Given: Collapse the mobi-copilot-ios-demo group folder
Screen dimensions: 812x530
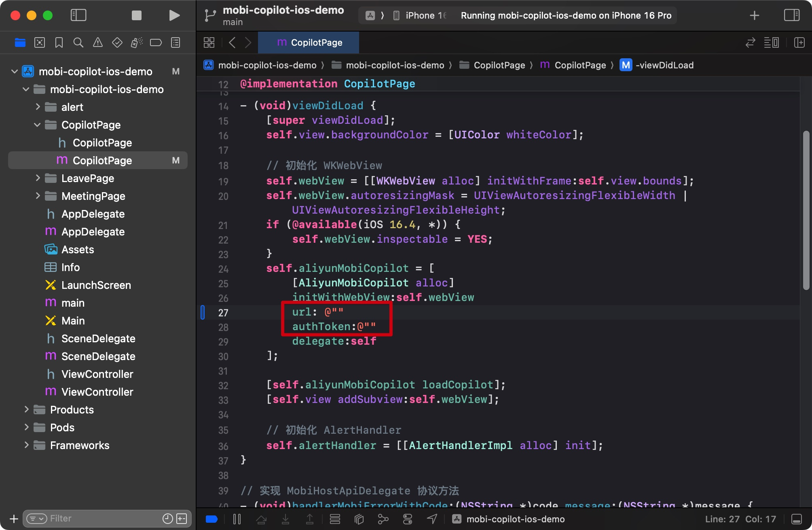Looking at the screenshot, I should point(26,89).
